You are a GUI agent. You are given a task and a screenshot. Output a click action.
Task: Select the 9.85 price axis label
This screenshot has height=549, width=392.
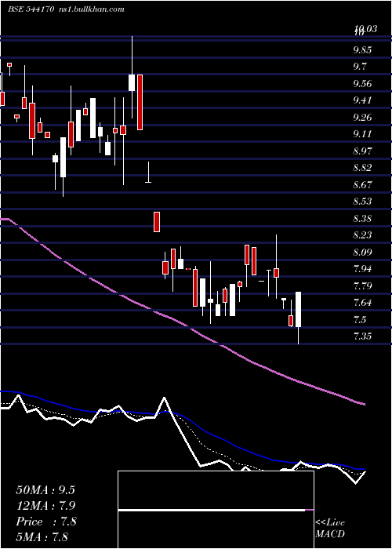[x=362, y=50]
